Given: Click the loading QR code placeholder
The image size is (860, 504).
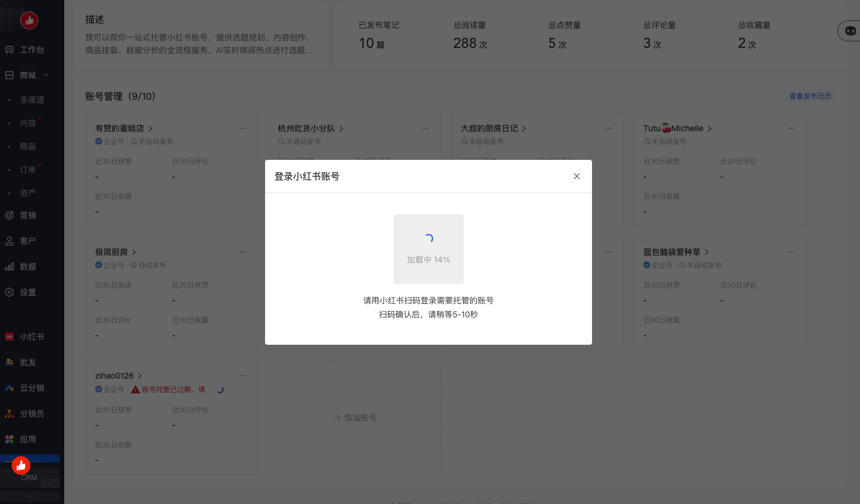Looking at the screenshot, I should pos(428,249).
